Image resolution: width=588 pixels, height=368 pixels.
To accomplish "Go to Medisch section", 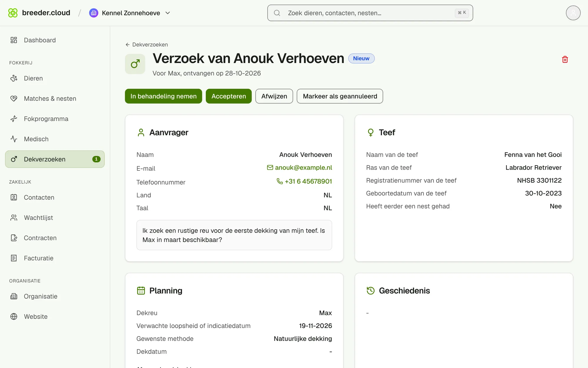I will 55,139.
